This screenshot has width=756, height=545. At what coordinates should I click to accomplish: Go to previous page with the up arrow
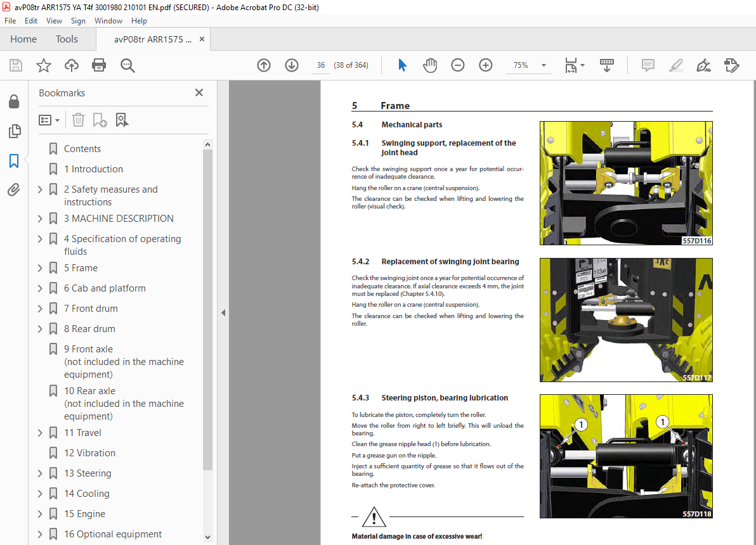[x=264, y=65]
